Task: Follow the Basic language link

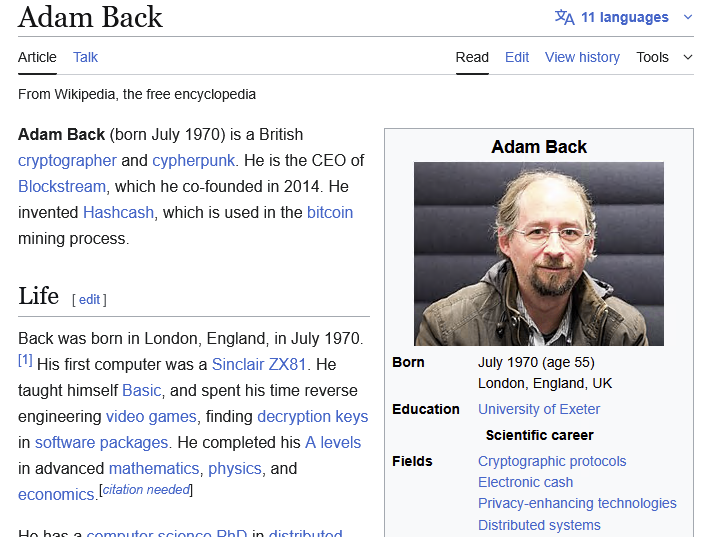Action: [x=142, y=391]
